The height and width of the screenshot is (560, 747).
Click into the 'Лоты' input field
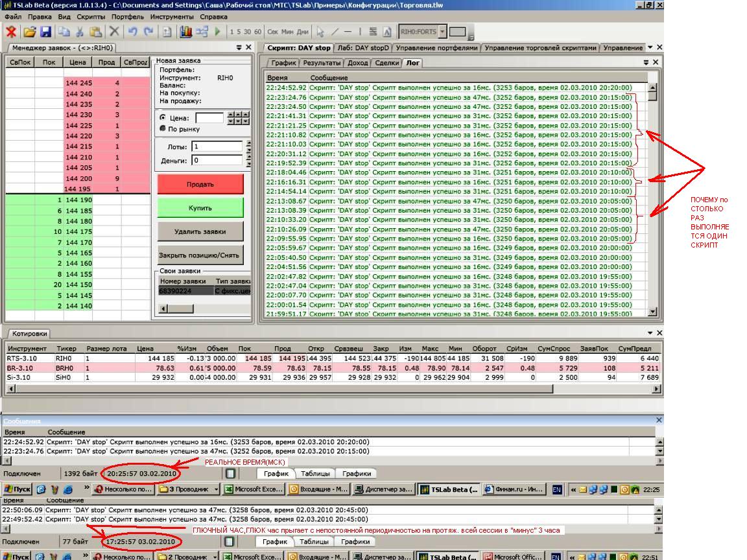pyautogui.click(x=217, y=146)
